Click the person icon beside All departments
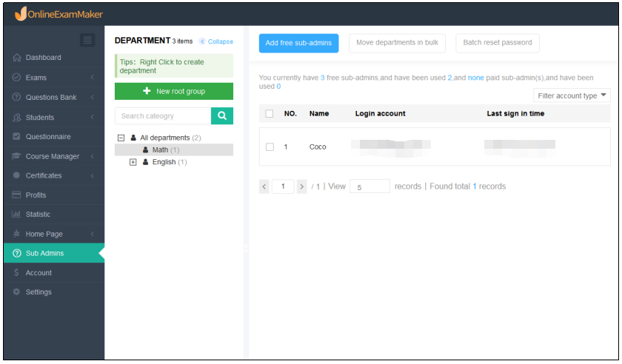 tap(134, 138)
